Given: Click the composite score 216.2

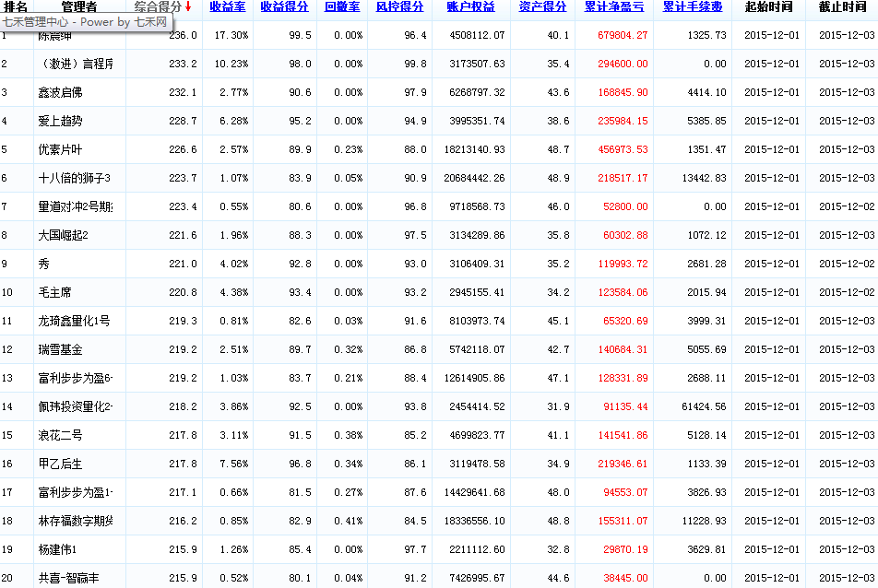Looking at the screenshot, I should pyautogui.click(x=184, y=521).
